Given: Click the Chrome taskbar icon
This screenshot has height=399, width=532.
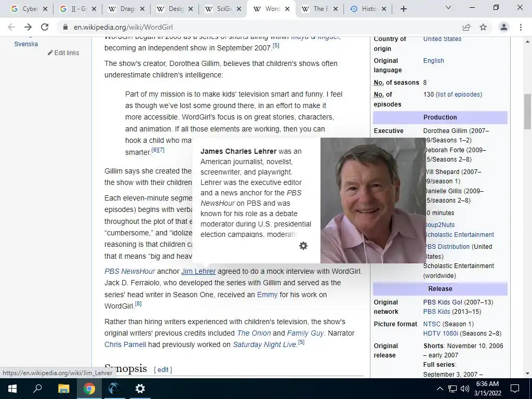Looking at the screenshot, I should pos(89,389).
